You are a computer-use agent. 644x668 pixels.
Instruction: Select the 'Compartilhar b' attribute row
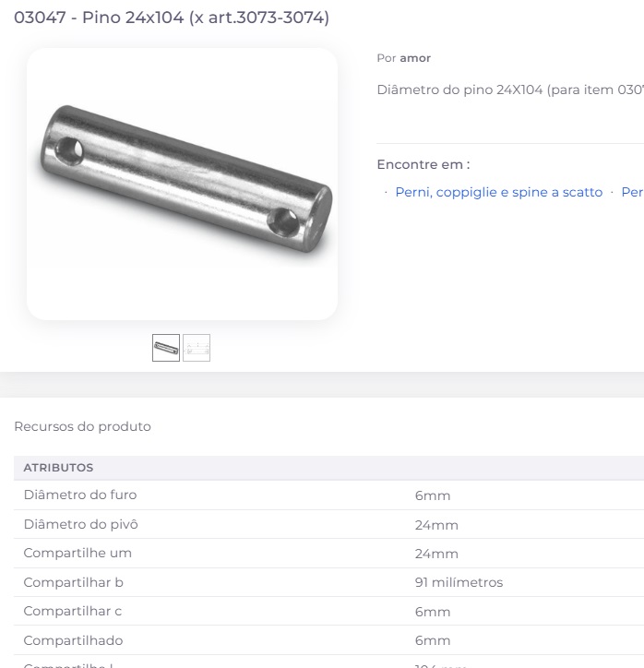click(328, 582)
